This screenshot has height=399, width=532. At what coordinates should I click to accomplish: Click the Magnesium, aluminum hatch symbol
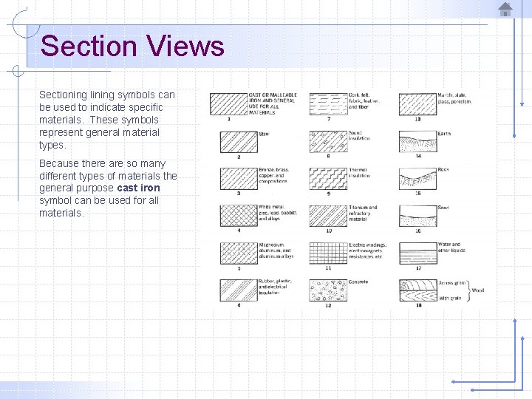tap(239, 253)
